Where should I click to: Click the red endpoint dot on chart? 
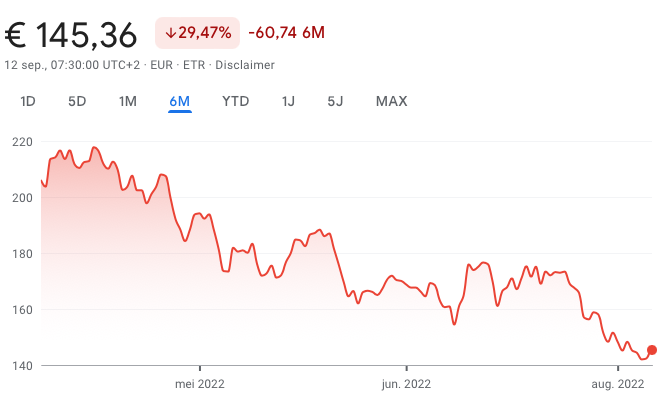tap(652, 350)
